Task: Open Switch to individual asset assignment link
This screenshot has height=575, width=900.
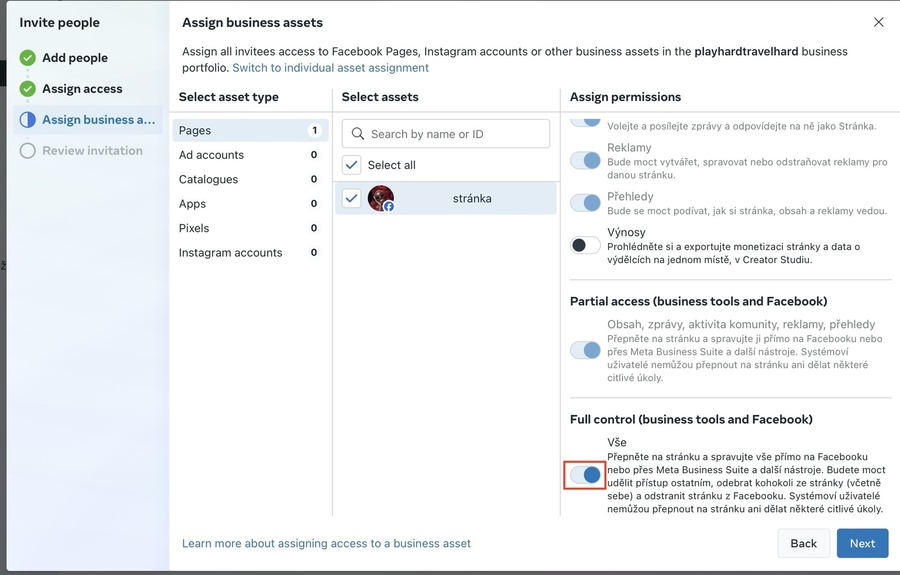Action: tap(330, 68)
